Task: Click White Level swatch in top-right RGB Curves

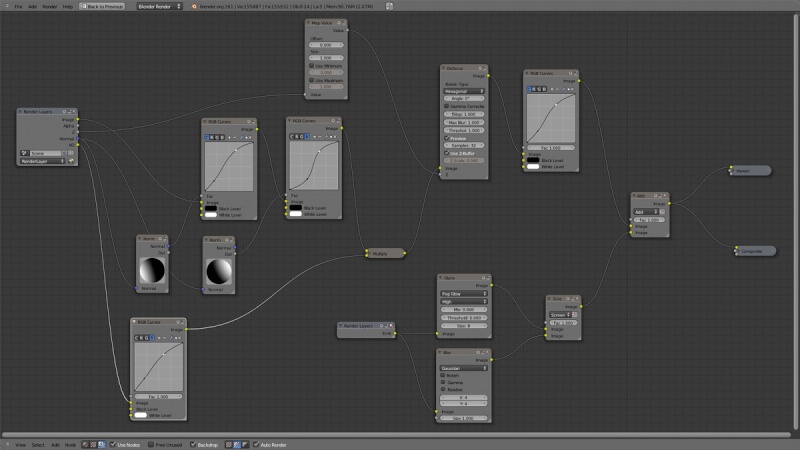Action: [x=533, y=167]
